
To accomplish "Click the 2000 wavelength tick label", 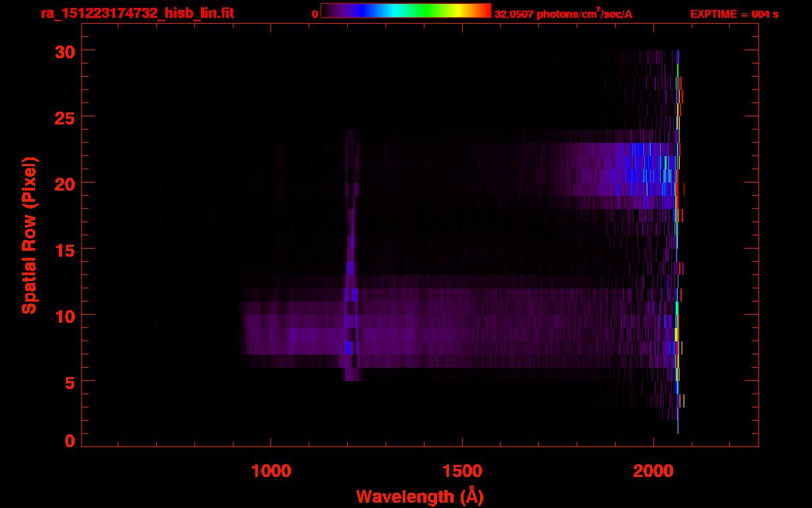I will [653, 470].
